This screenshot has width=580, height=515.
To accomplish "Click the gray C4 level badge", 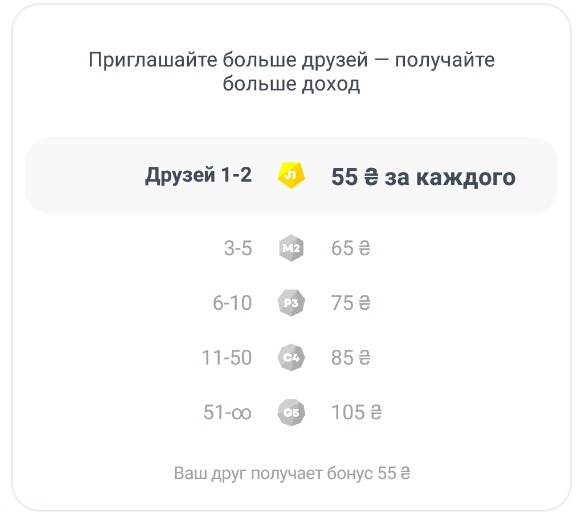I will [x=291, y=357].
